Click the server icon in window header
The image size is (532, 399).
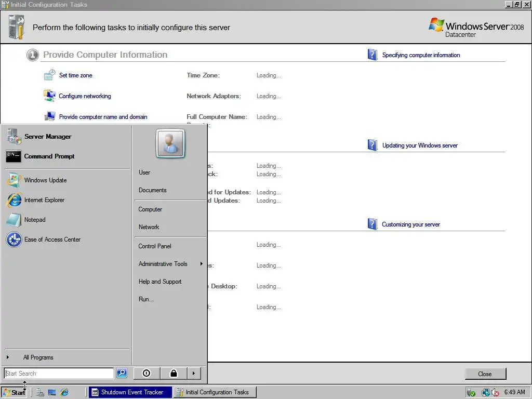click(16, 27)
